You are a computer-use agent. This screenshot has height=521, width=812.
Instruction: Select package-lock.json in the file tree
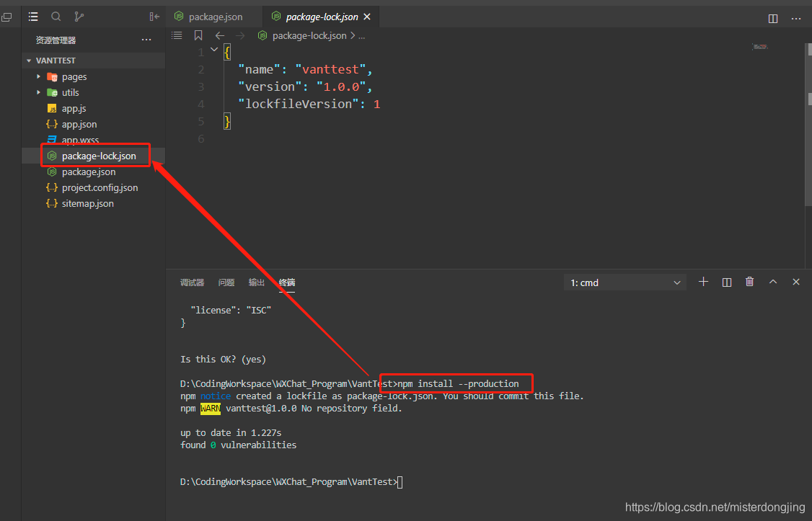click(93, 156)
